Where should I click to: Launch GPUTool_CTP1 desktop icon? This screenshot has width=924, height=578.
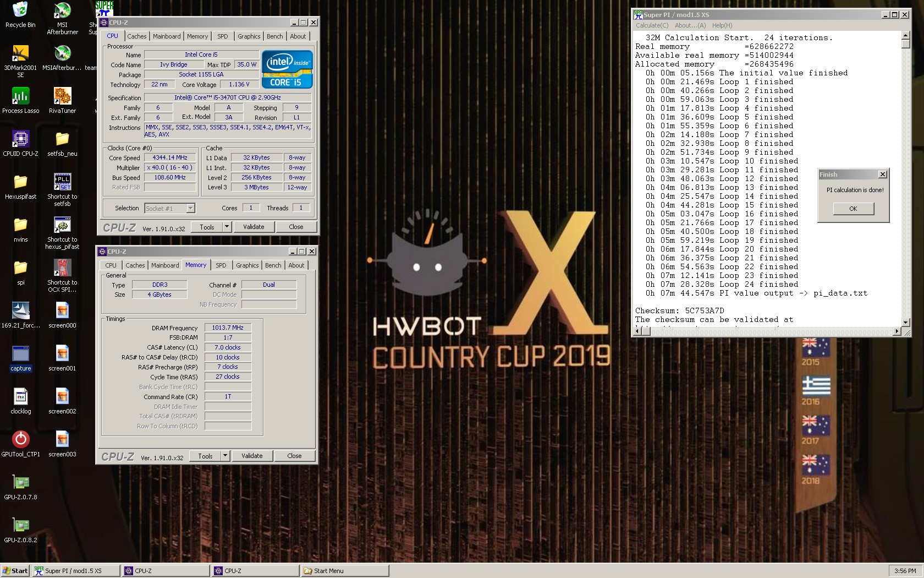click(x=20, y=444)
